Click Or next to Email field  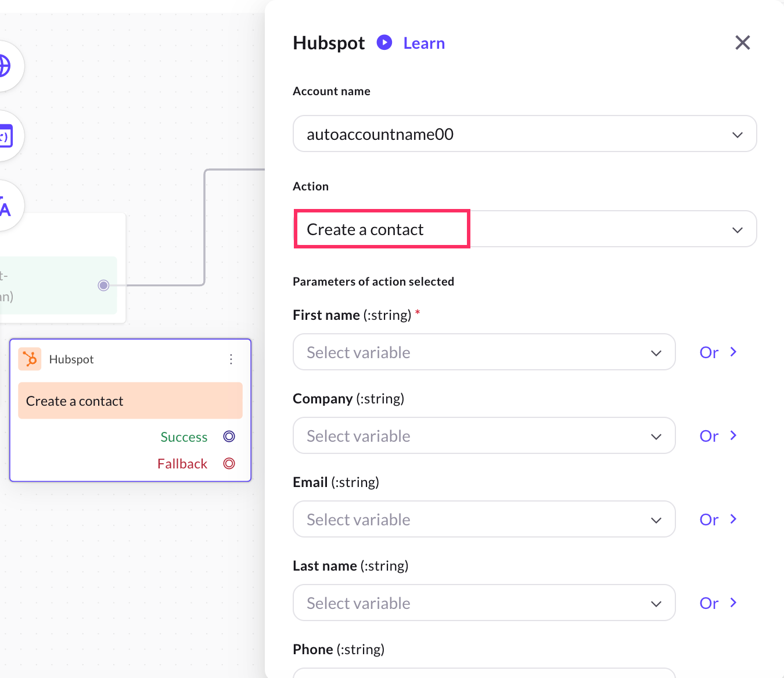pos(718,520)
